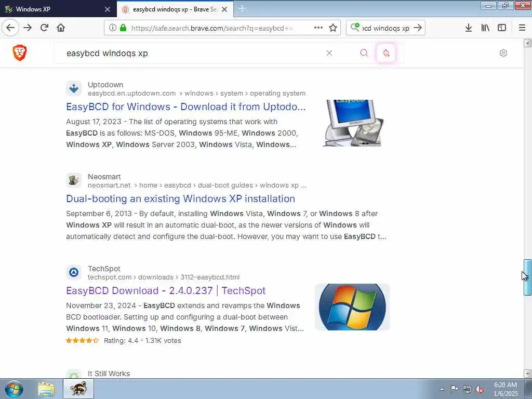Show site information icon in address bar
Screen dimensions: 532x399
113,28
